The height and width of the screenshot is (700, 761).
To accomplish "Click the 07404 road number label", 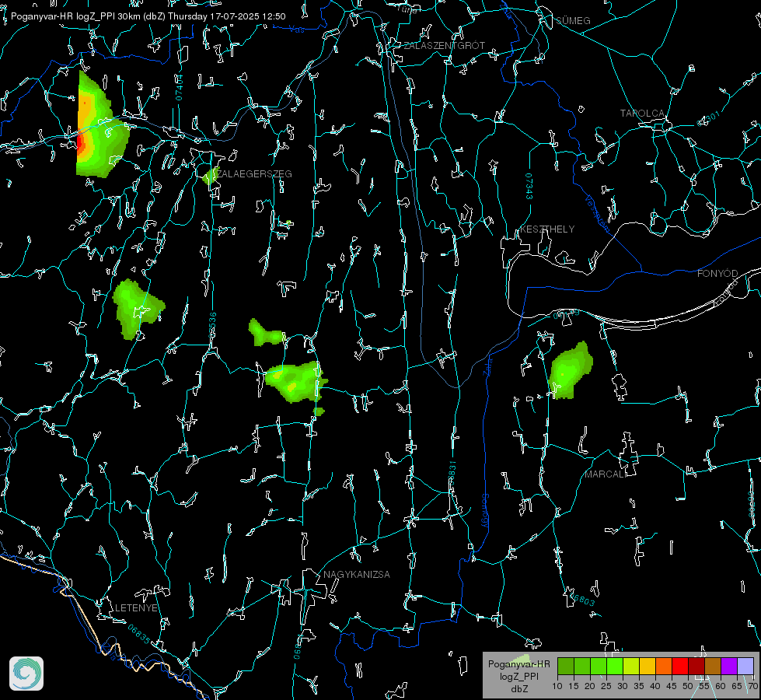I will click(x=179, y=87).
